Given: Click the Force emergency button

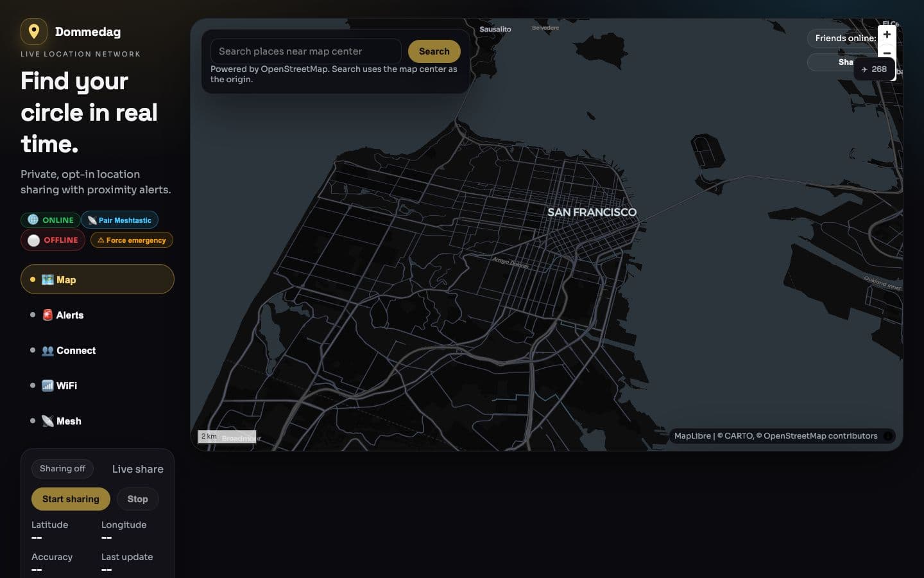Looking at the screenshot, I should point(132,240).
